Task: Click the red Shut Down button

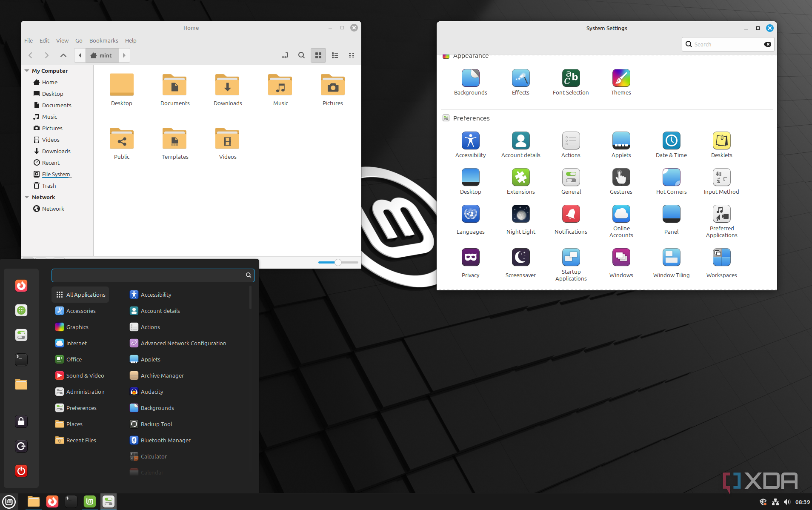Action: 21,471
